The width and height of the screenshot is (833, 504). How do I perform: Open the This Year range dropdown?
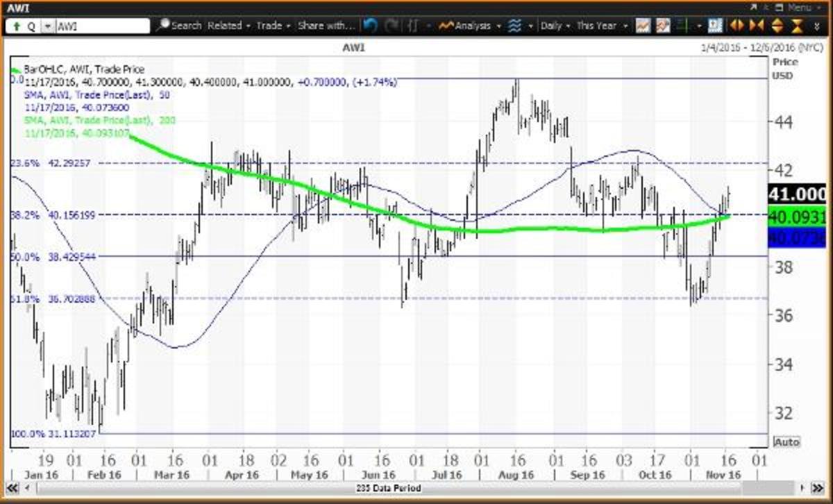click(x=603, y=26)
